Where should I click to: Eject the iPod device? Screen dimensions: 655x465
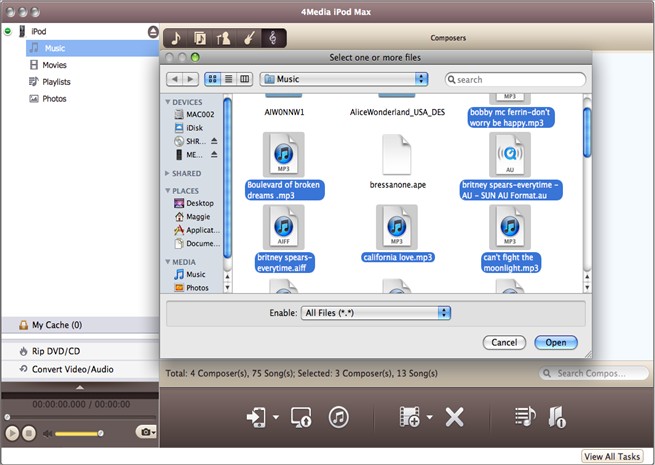coord(153,32)
